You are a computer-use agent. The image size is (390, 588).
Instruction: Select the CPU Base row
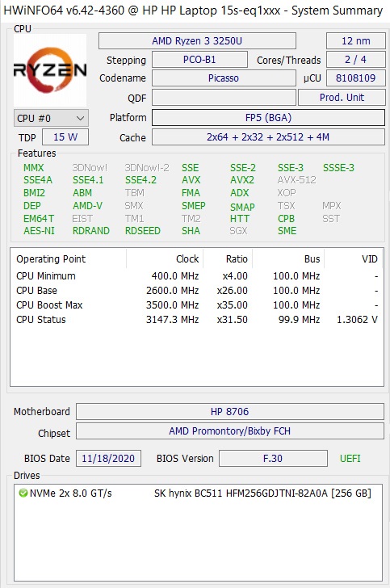(197, 291)
